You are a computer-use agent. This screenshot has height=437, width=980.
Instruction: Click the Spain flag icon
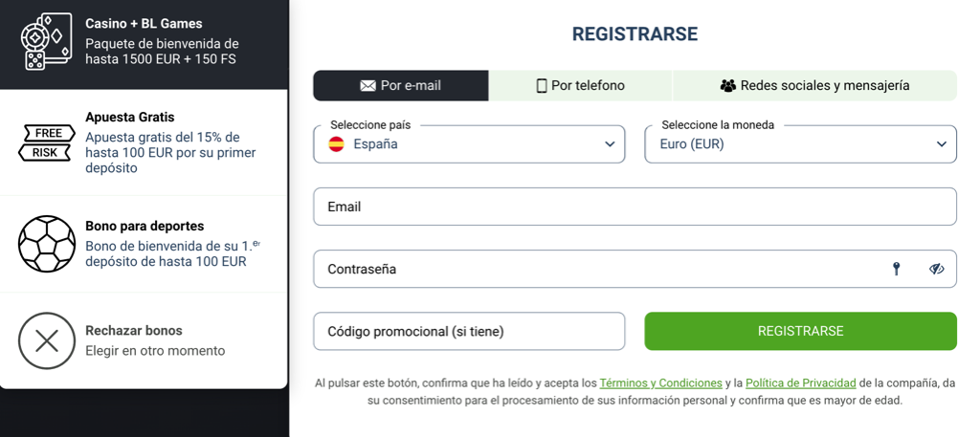(337, 144)
